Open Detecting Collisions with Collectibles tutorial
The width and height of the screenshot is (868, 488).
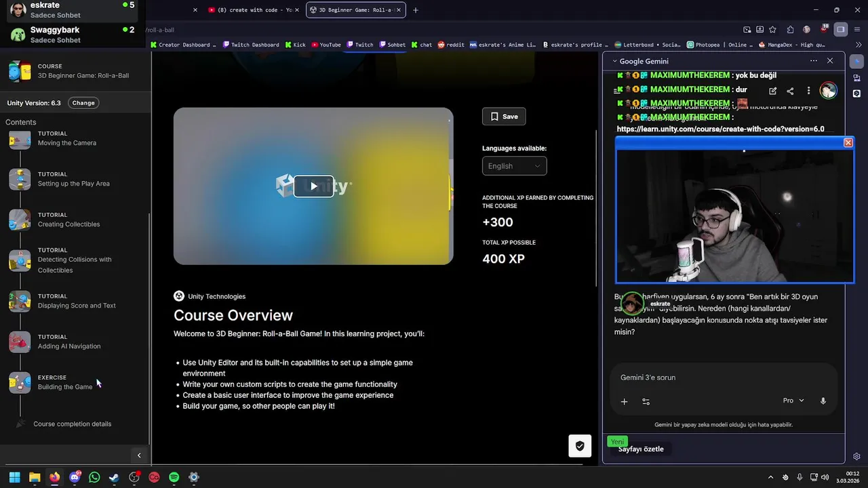75,260
